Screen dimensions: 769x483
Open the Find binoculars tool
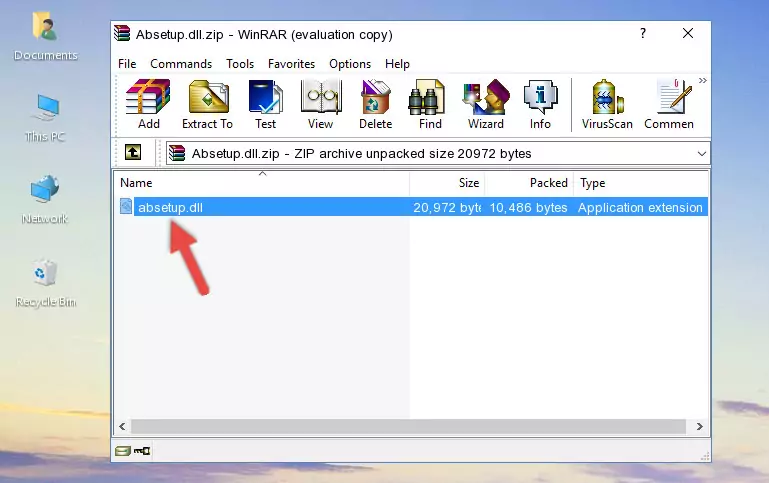(x=430, y=104)
